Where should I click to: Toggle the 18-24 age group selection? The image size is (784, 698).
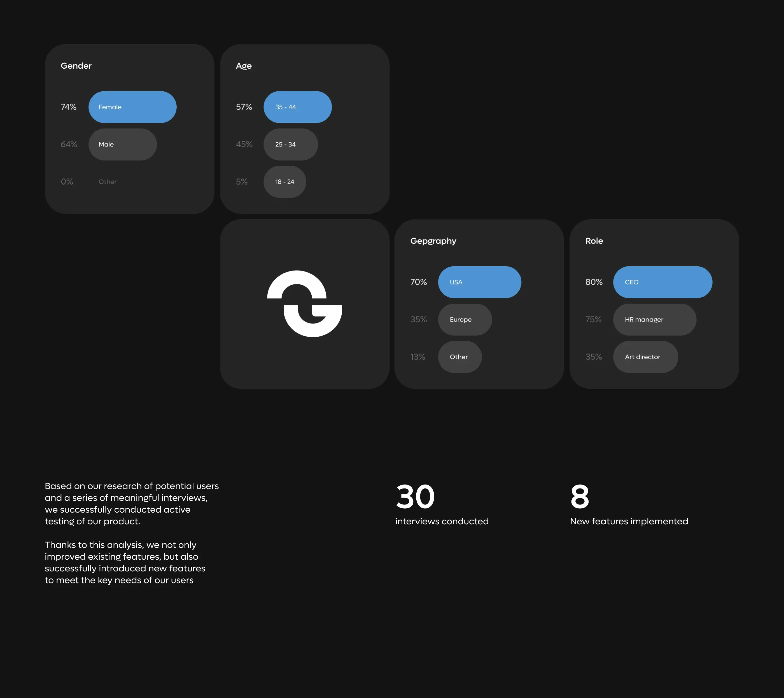284,181
